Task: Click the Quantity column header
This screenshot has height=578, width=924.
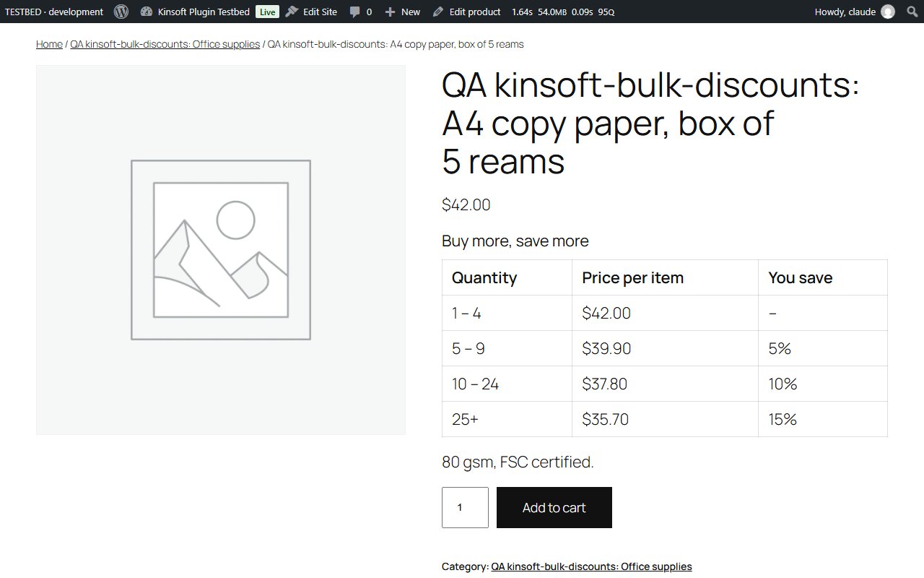Action: 507,277
